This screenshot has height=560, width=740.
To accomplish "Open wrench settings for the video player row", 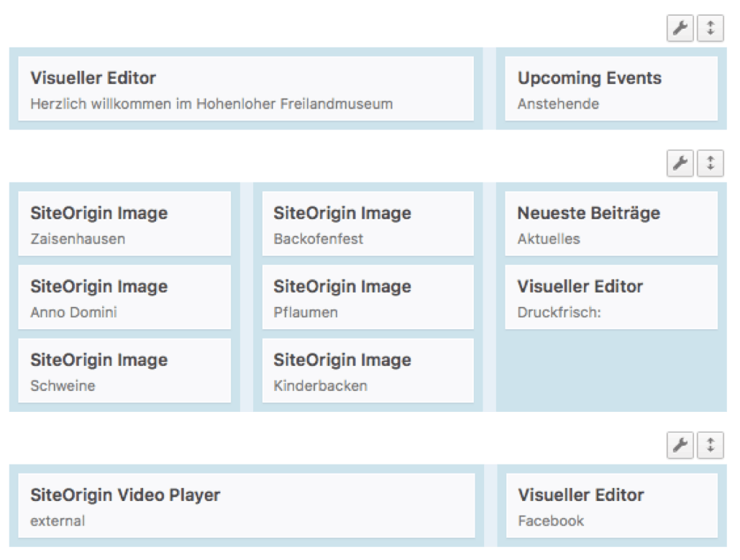I will pos(680,445).
